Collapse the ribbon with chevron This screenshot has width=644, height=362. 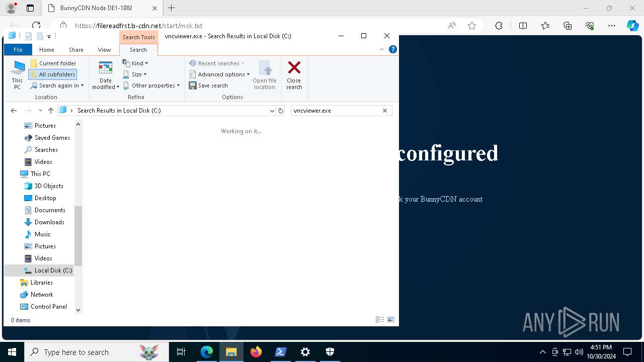382,49
